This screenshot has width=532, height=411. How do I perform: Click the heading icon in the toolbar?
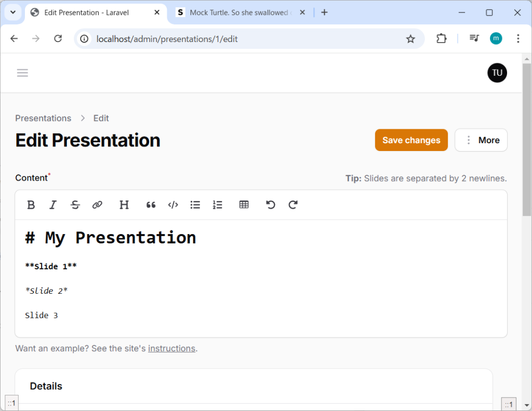pos(124,205)
